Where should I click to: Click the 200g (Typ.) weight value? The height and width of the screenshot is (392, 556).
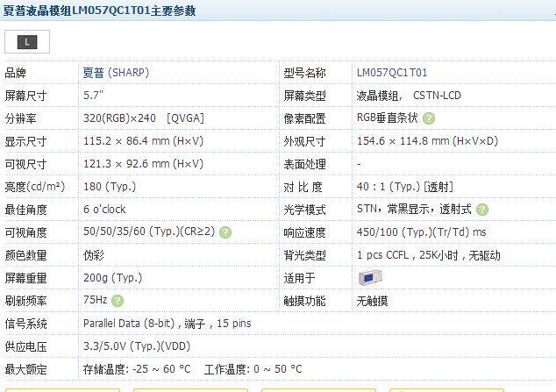click(x=113, y=278)
